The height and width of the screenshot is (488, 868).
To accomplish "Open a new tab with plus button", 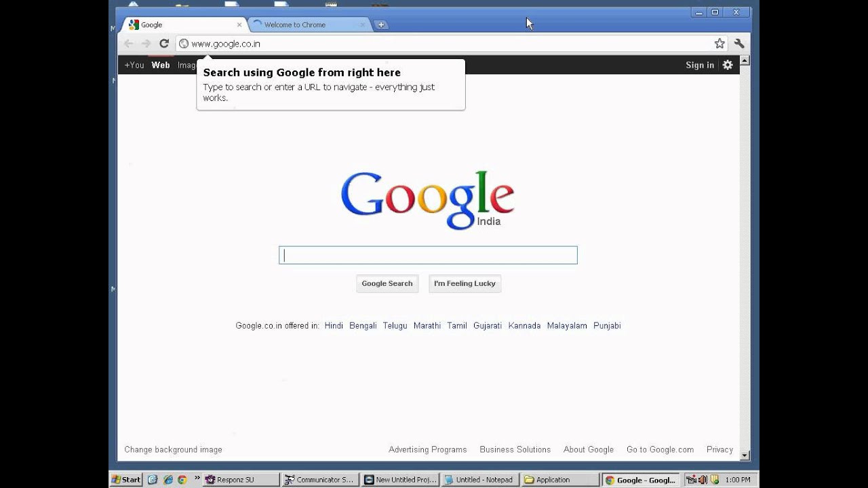I will click(381, 24).
